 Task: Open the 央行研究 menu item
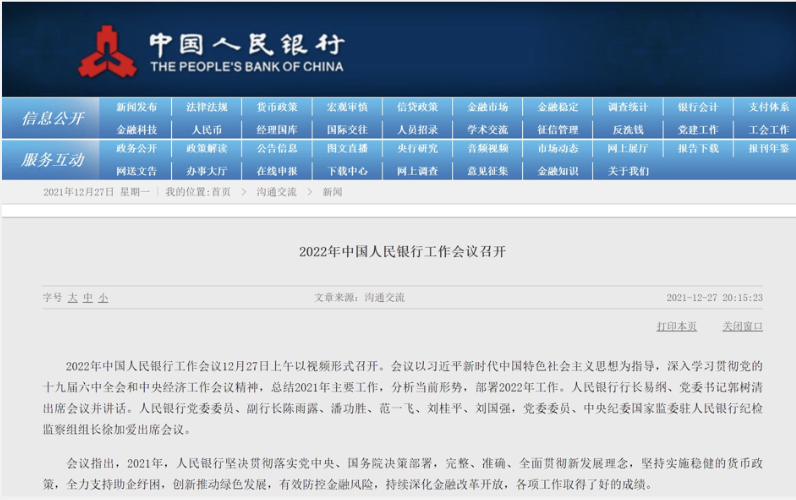[x=417, y=148]
